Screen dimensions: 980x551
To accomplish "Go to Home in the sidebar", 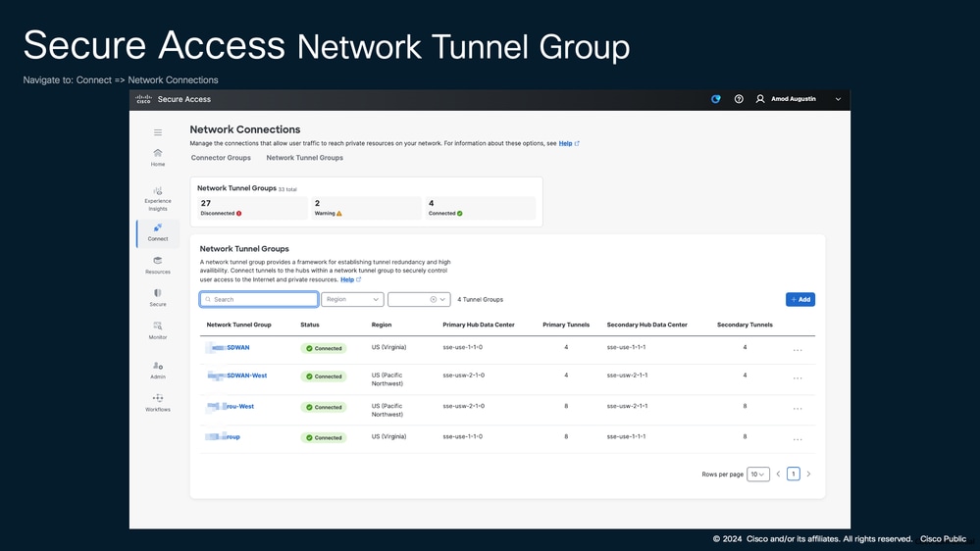I will [x=158, y=158].
